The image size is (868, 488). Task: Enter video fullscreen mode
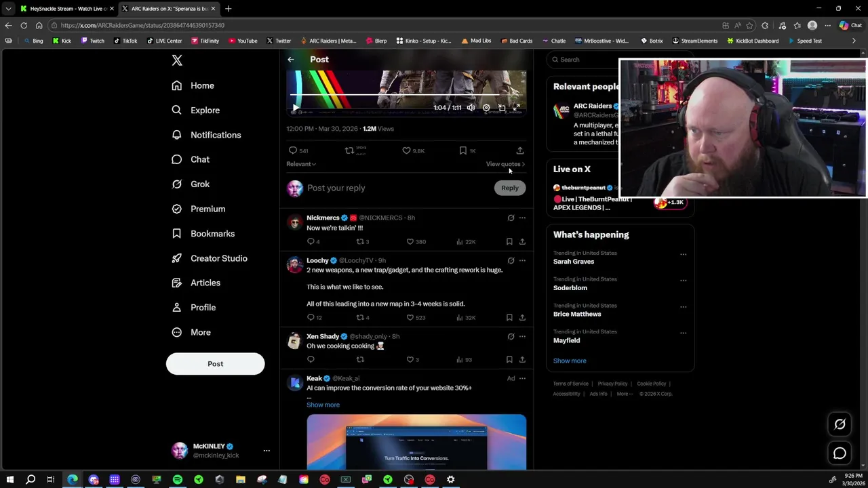coord(517,108)
